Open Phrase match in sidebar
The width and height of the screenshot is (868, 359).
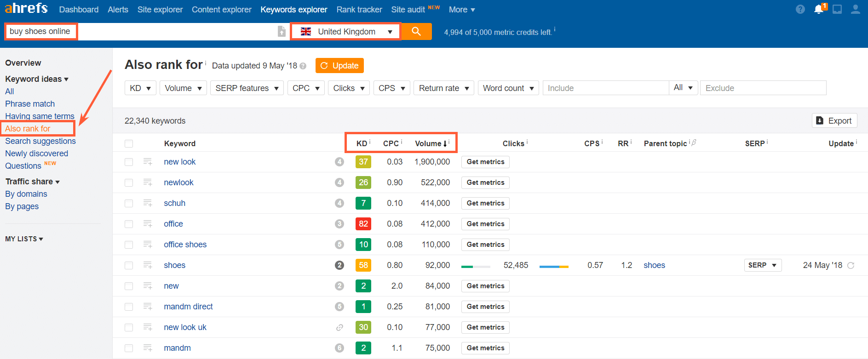(30, 104)
